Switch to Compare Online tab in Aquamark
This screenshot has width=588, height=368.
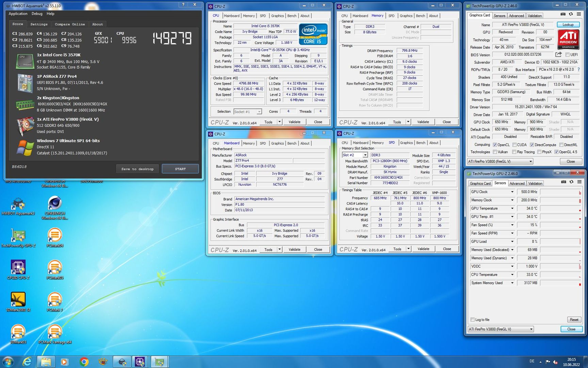[70, 24]
